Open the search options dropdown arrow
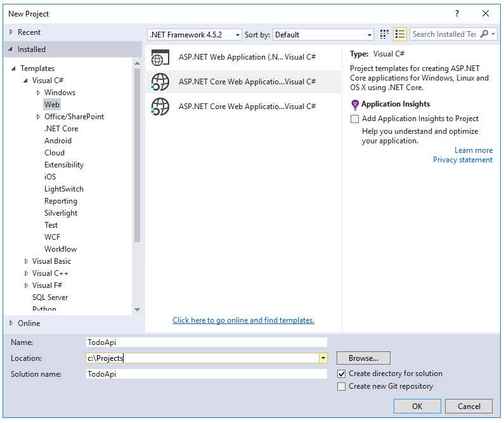 point(493,34)
